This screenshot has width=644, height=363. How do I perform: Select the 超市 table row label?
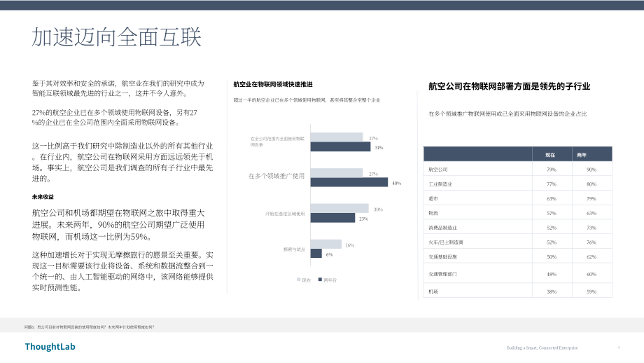tap(433, 198)
